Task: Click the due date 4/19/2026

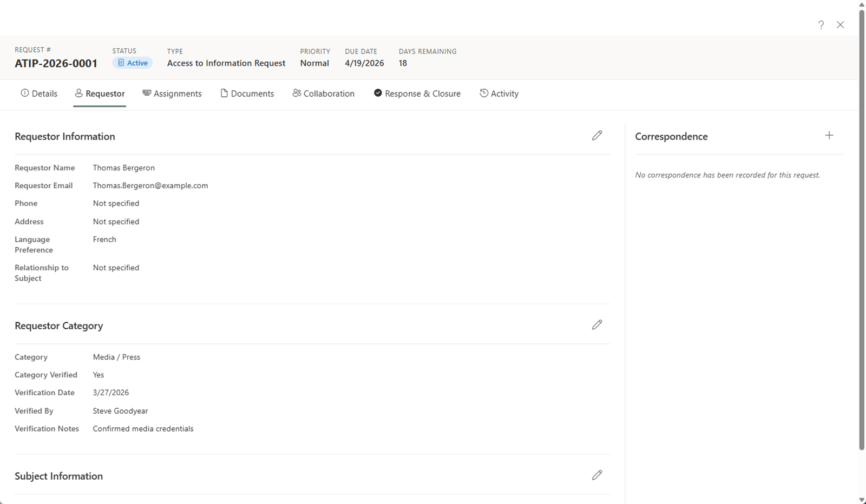Action: coord(364,63)
